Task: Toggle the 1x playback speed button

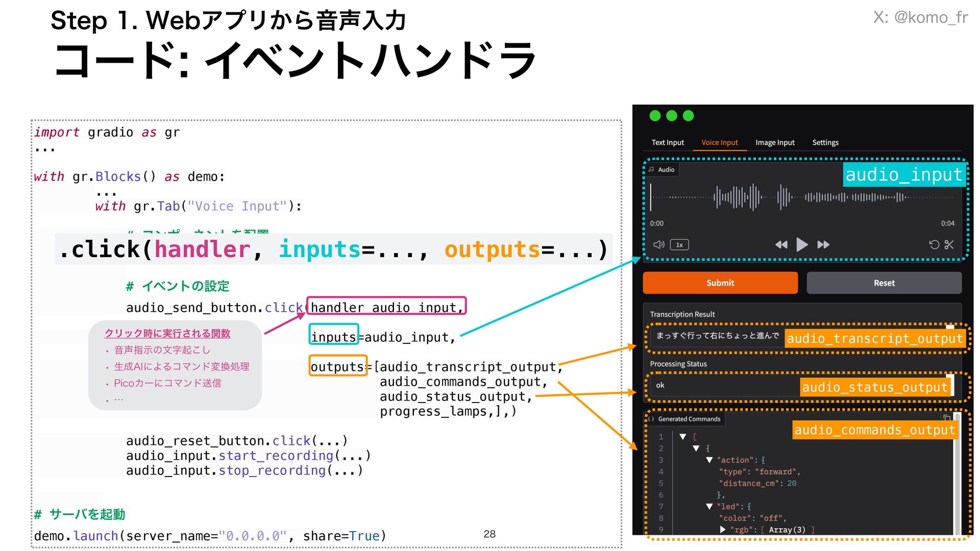Action: coord(679,245)
